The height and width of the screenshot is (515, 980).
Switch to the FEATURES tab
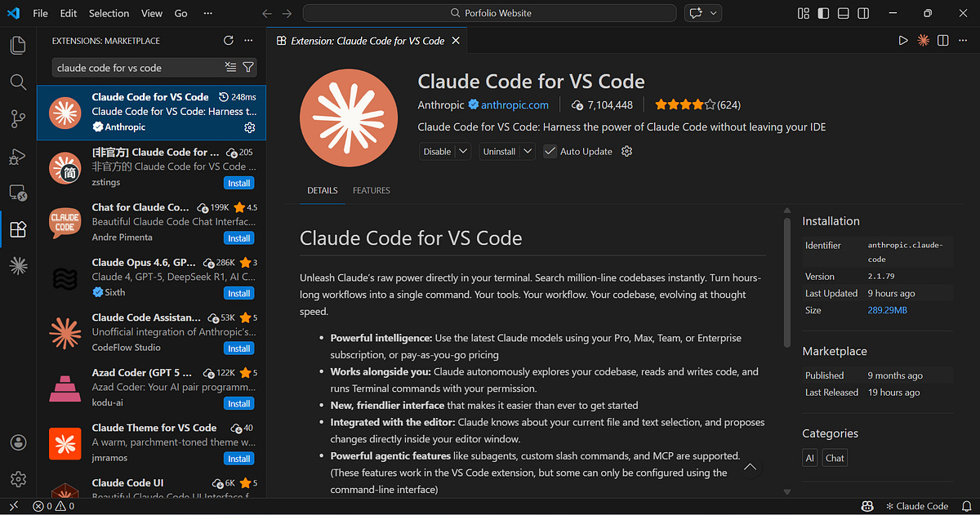[372, 190]
